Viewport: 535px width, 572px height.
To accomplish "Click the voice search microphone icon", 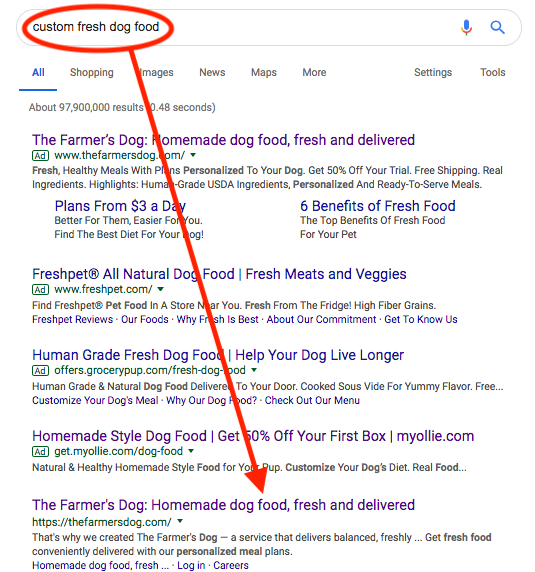I will [466, 27].
